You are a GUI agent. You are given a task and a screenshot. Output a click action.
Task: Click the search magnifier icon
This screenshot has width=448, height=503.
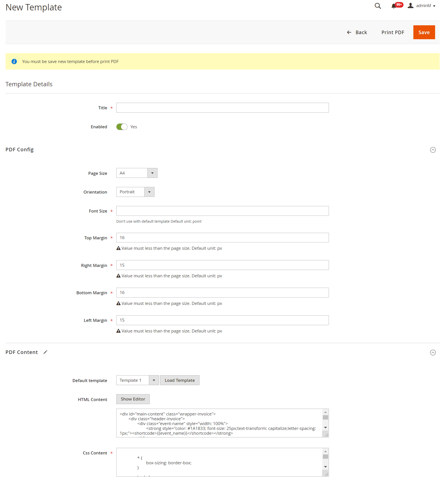point(378,6)
